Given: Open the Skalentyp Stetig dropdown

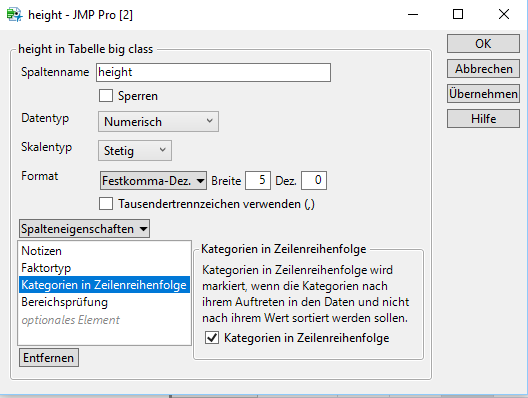Looking at the screenshot, I should tap(135, 151).
